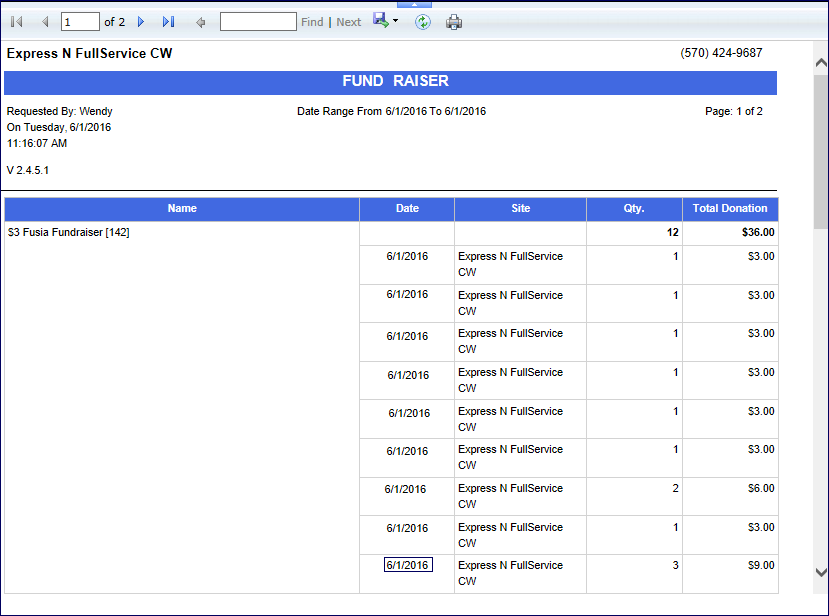Go to the first report page
The image size is (829, 616).
coord(17,22)
